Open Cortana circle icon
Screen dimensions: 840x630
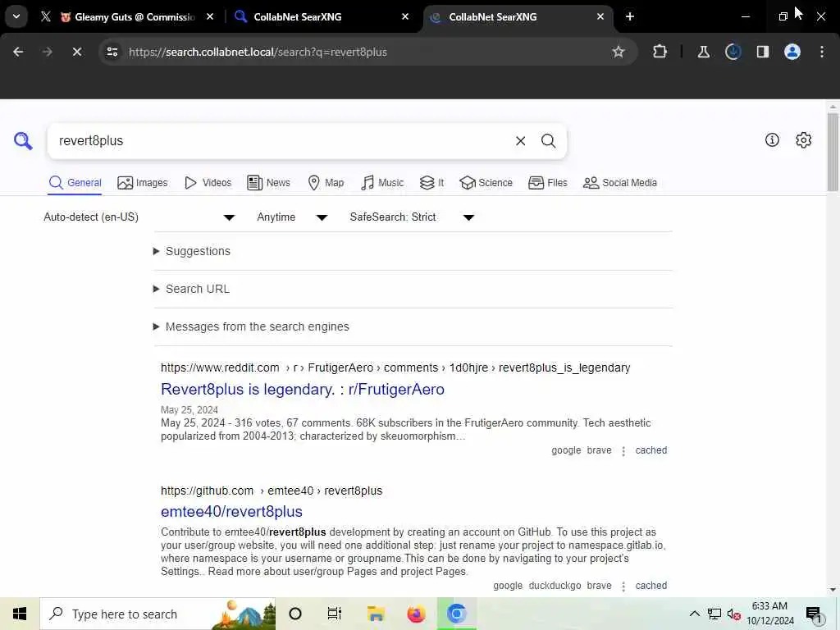pyautogui.click(x=295, y=614)
